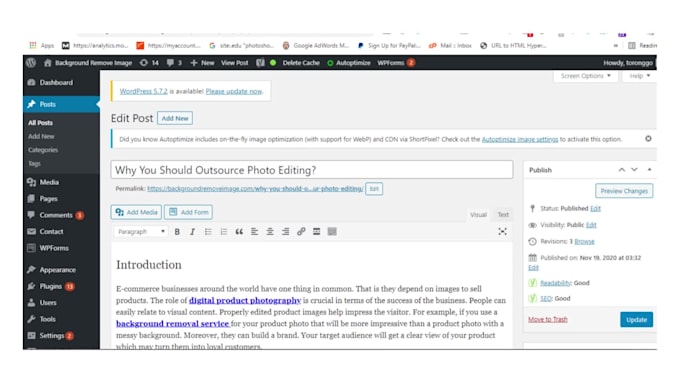Insert a numbered list

point(224,232)
